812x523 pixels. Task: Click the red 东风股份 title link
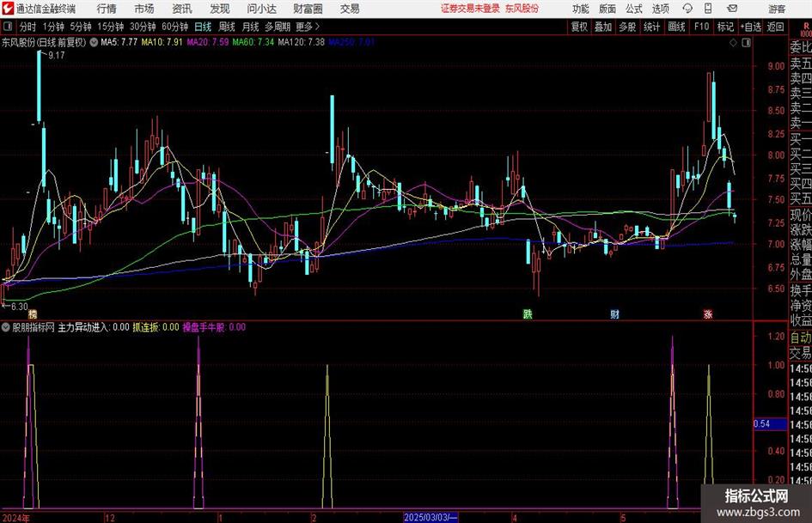point(522,9)
